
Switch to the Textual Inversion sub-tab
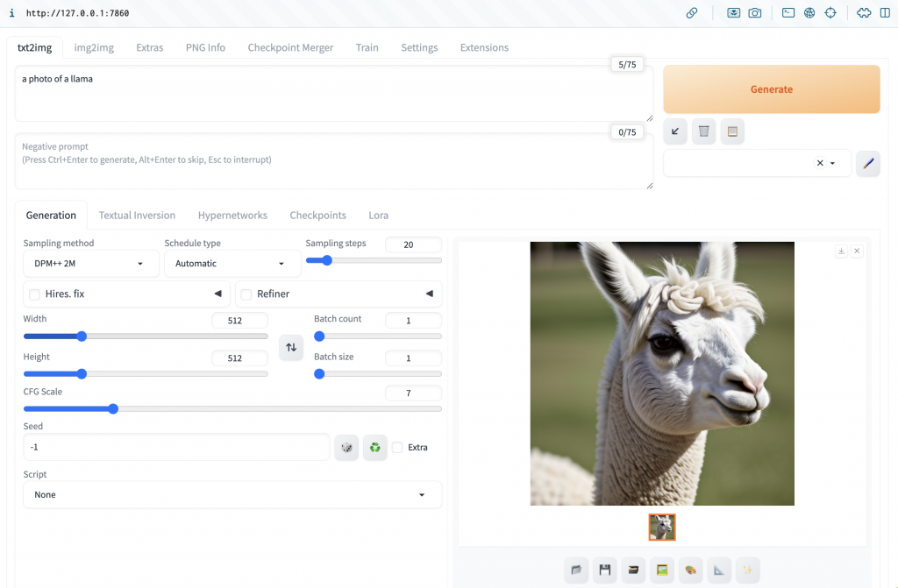tap(137, 216)
